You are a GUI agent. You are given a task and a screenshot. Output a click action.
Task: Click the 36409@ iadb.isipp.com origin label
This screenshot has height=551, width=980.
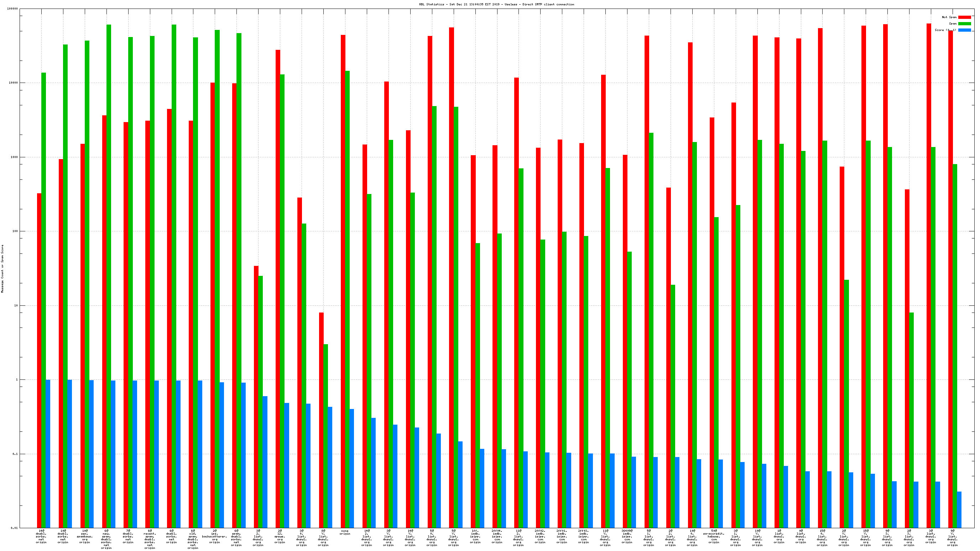627,536
